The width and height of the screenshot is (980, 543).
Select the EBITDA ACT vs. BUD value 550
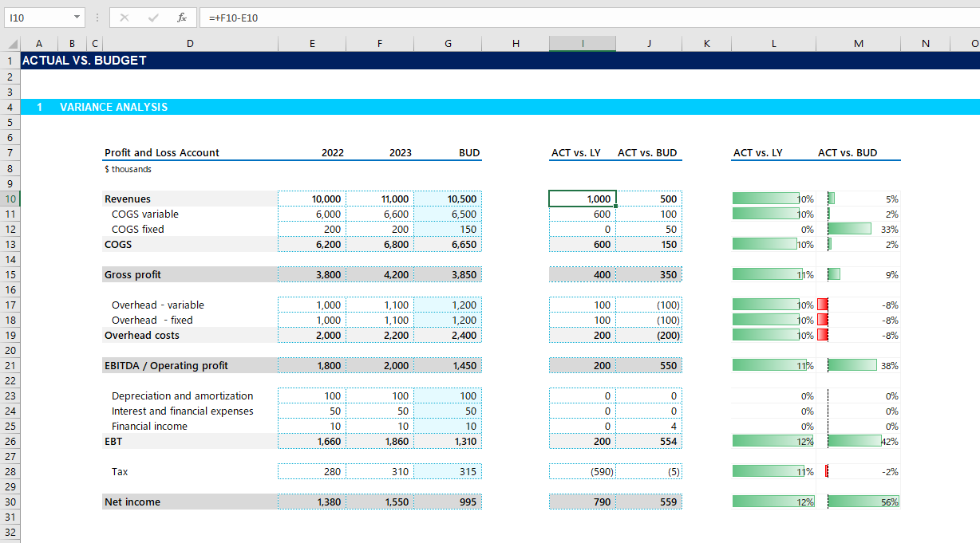pyautogui.click(x=649, y=366)
